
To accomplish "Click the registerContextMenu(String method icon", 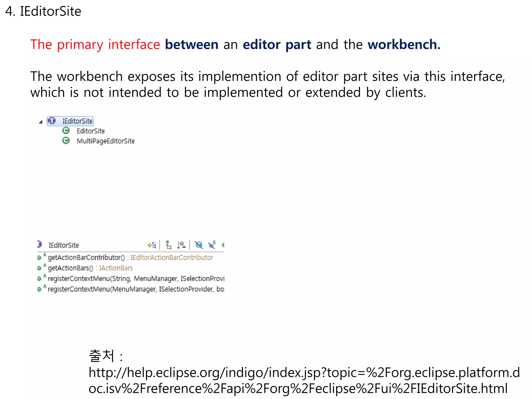I will 39,279.
